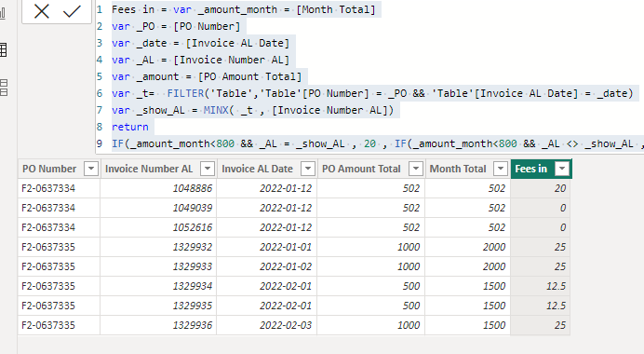The width and height of the screenshot is (644, 354).
Task: Select the Fees in cell showing 20
Action: pos(540,188)
